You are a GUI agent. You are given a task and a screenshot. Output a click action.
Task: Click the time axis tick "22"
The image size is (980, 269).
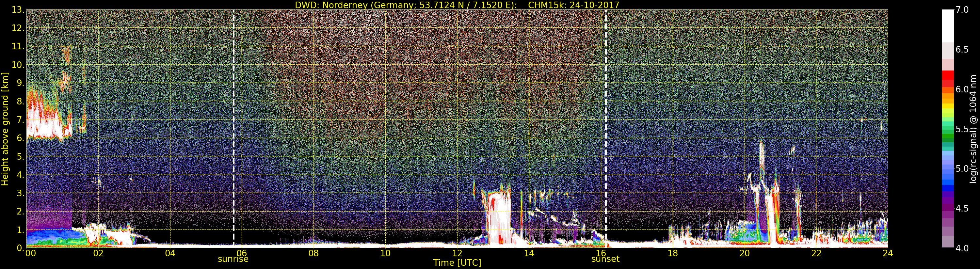[816, 253]
